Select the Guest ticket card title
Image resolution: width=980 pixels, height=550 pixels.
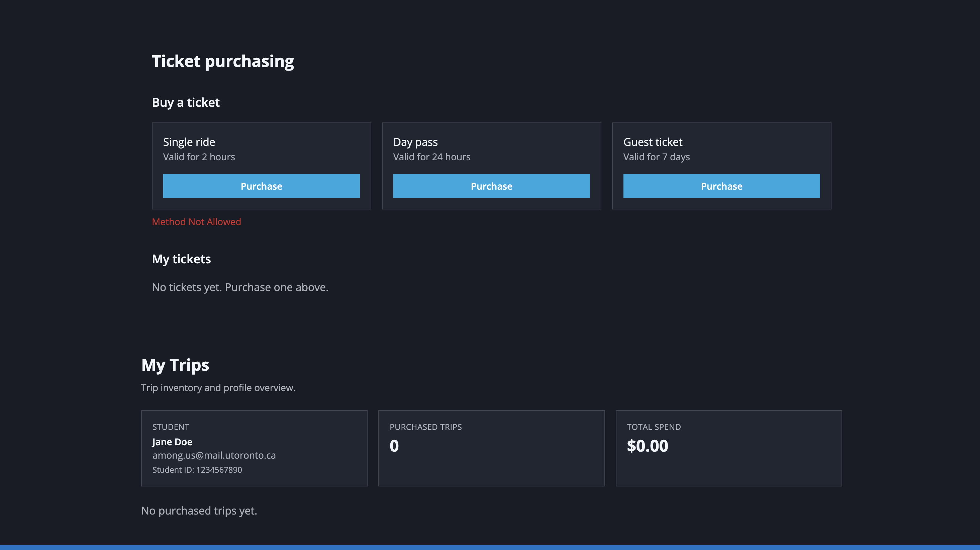pyautogui.click(x=653, y=142)
